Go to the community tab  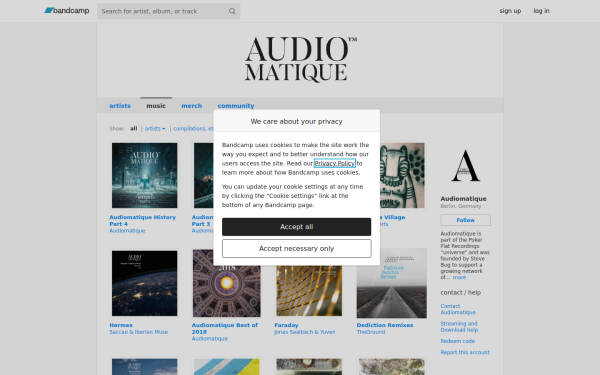tap(236, 106)
